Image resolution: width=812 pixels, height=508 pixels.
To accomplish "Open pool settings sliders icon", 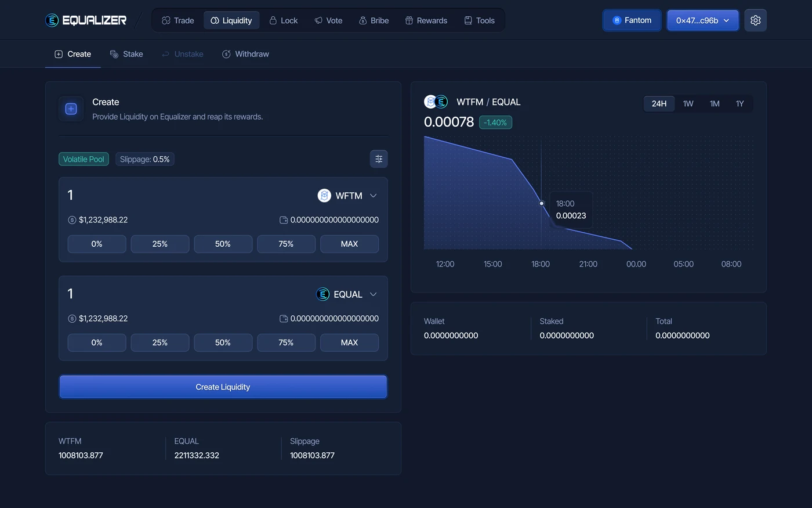I will coord(379,159).
